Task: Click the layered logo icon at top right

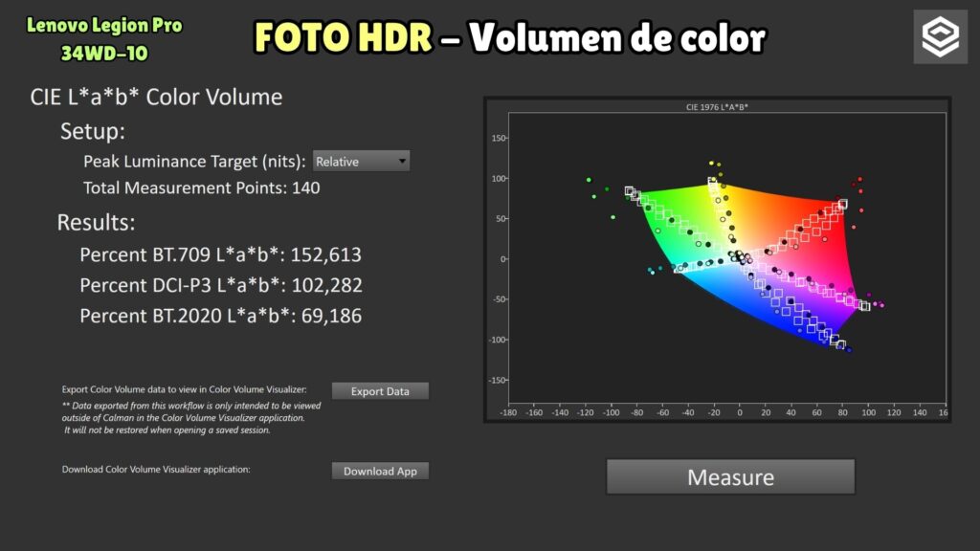Action: point(940,37)
